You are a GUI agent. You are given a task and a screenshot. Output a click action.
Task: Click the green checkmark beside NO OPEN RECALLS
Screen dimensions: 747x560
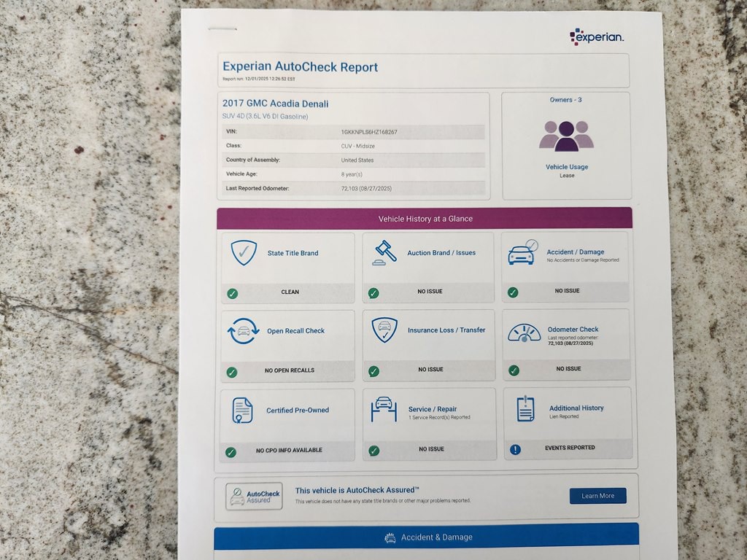point(232,372)
